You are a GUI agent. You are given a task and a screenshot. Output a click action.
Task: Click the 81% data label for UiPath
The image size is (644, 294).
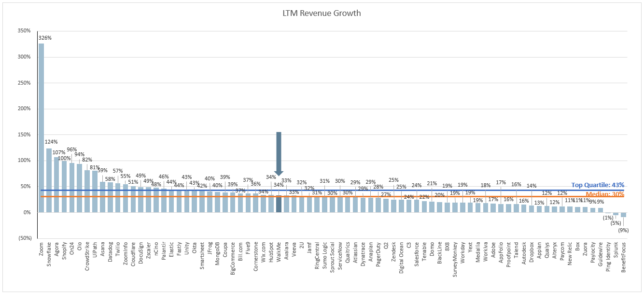pos(95,167)
